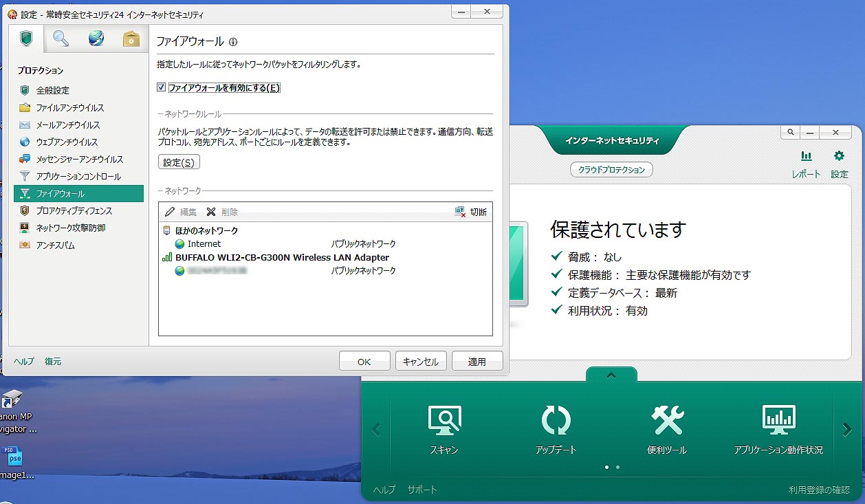Click 編集 pencil in network toolbar
Viewport: 865px width, 504px height.
coord(181,212)
